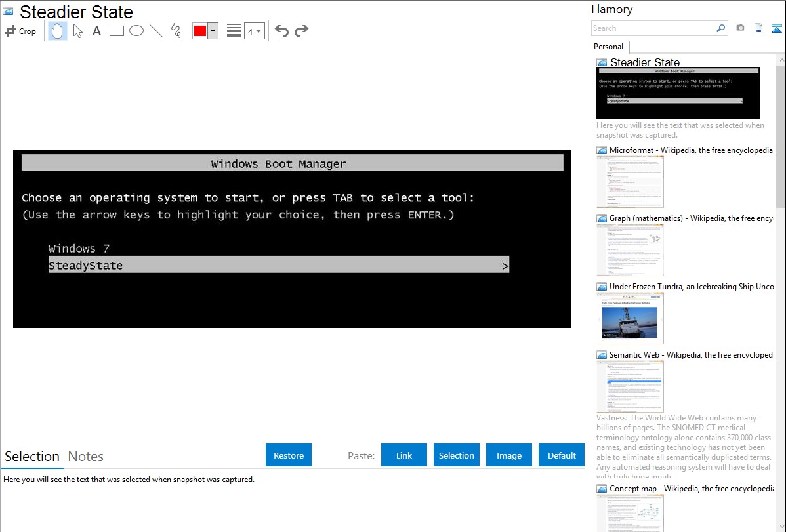Click scroll down arrow in sidebar
This screenshot has height=532, width=786.
781,526
